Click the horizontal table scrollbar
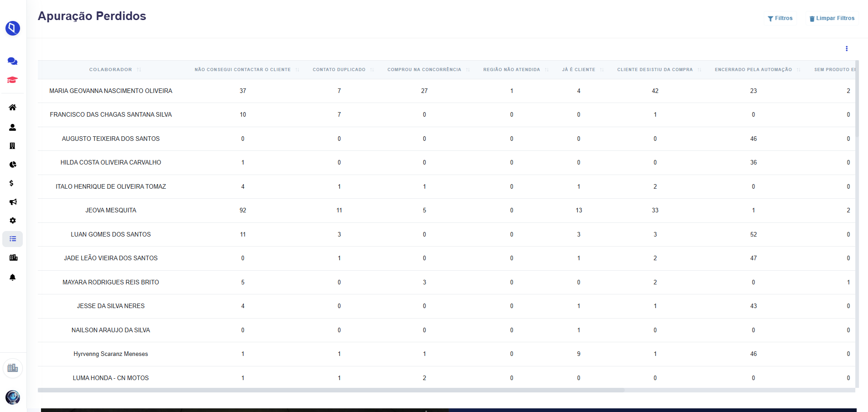The width and height of the screenshot is (868, 412). click(x=331, y=390)
